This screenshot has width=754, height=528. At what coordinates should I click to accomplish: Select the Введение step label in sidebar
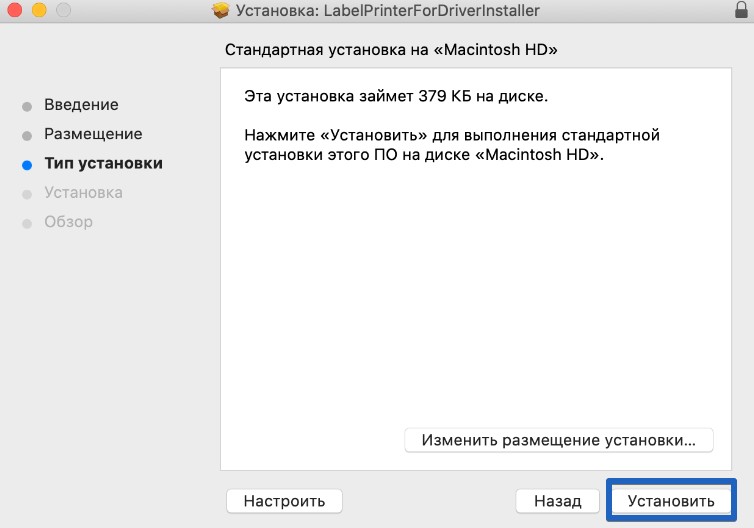(x=81, y=105)
